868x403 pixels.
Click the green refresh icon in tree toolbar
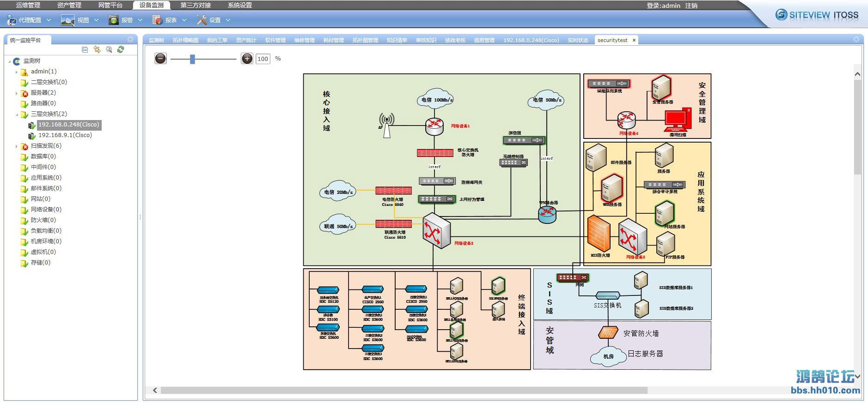click(121, 49)
